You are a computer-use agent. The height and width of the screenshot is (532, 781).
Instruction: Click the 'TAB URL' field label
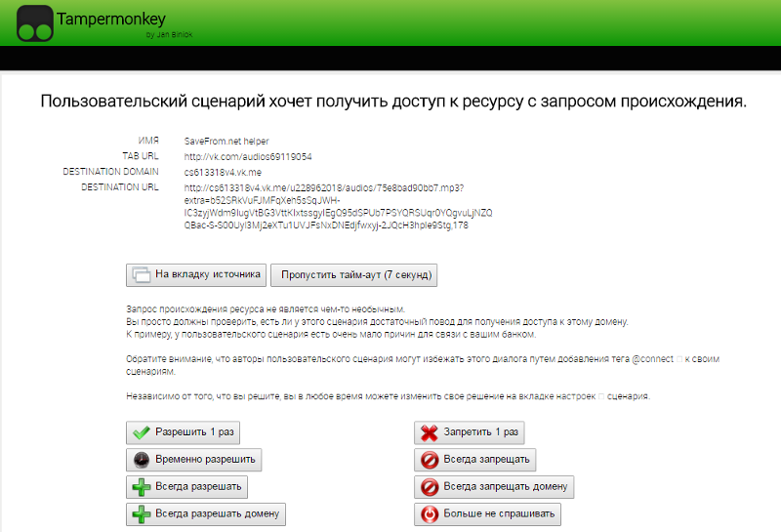pos(141,156)
